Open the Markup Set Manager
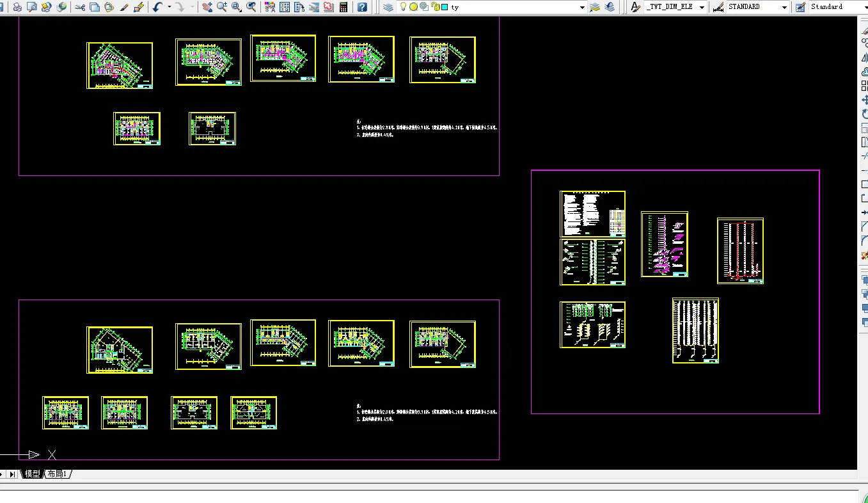Screen dimensions: 868x503 pyautogui.click(x=328, y=7)
